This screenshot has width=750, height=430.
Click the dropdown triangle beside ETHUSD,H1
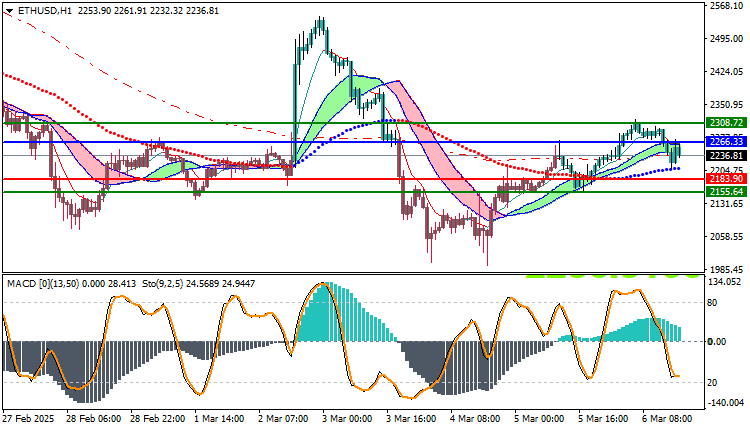tap(10, 11)
